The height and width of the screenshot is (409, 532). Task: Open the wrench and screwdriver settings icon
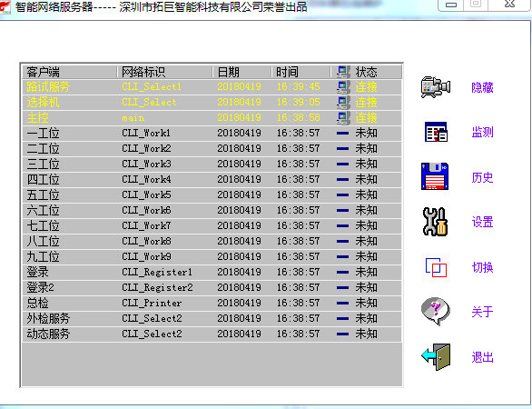(435, 222)
